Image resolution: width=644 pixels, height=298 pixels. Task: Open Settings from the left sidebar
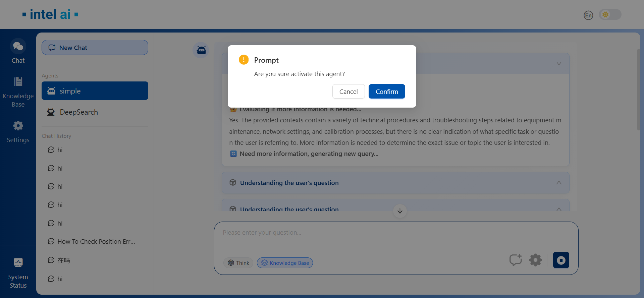pos(18,132)
